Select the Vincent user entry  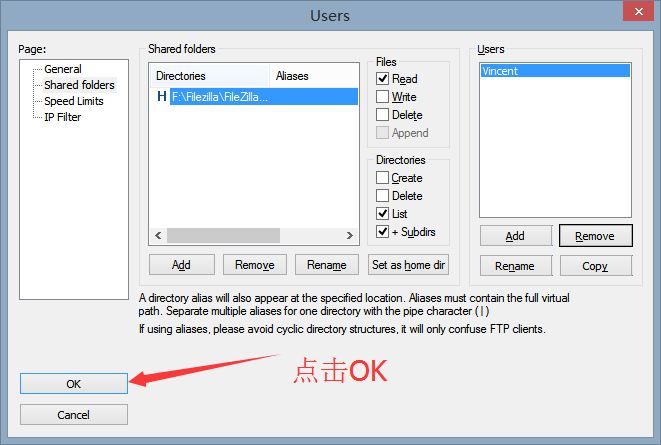[x=555, y=71]
